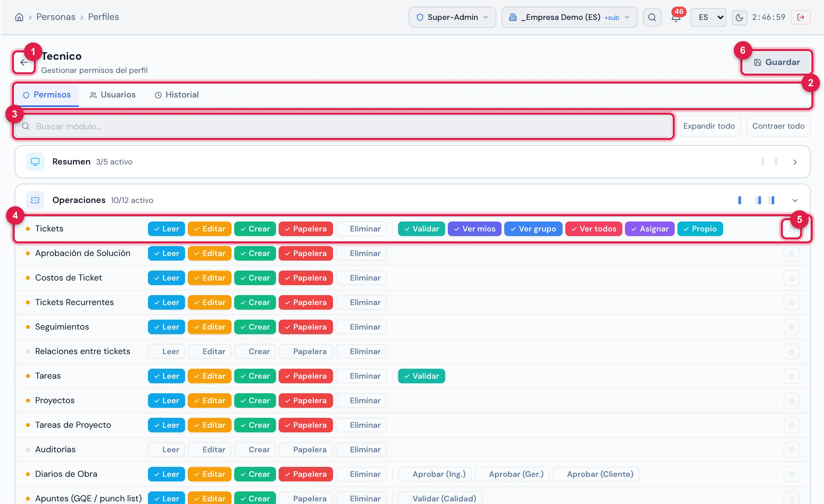Switch to the Usuarios tab
The height and width of the screenshot is (504, 824).
[113, 95]
